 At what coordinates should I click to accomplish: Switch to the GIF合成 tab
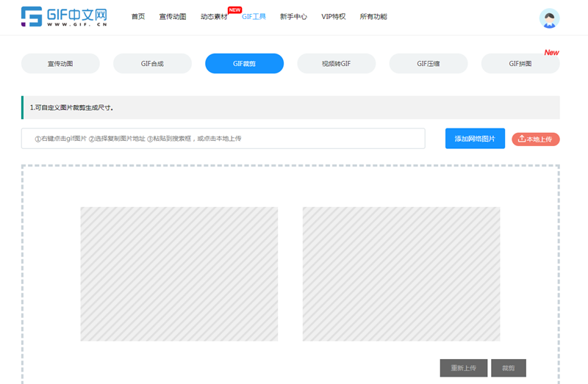152,64
